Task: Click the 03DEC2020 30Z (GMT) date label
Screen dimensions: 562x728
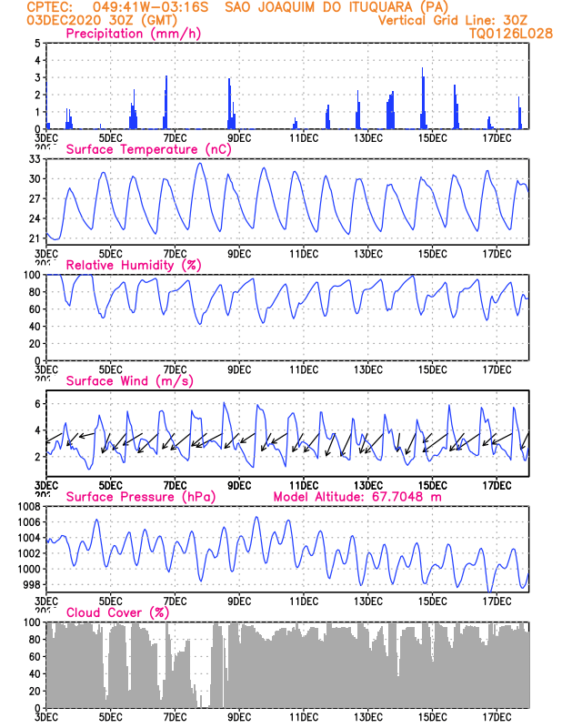Action: [102, 20]
